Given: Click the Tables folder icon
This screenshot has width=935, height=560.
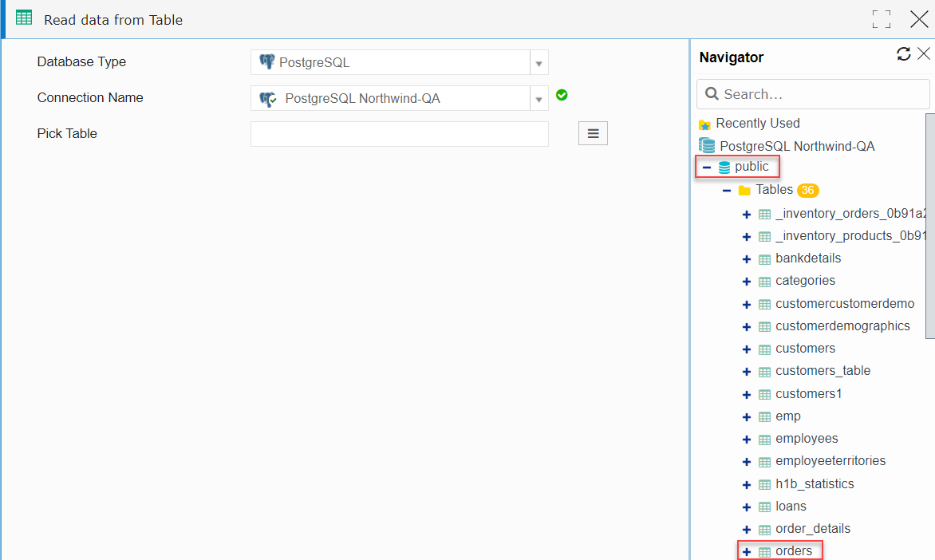Looking at the screenshot, I should (744, 191).
